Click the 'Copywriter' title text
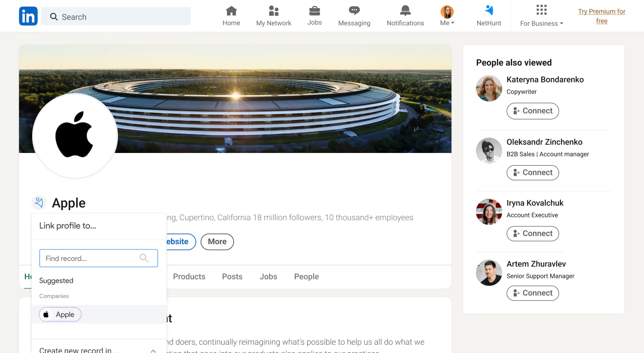The height and width of the screenshot is (353, 644). (x=521, y=92)
